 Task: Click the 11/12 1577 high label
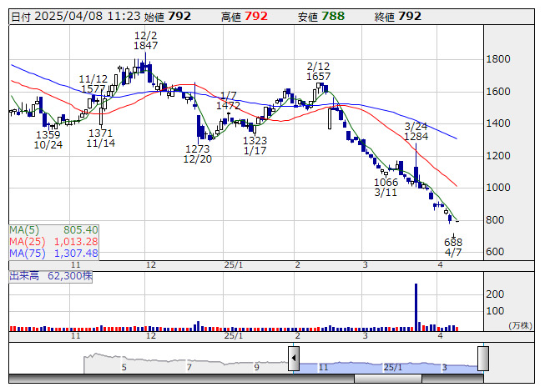pos(93,83)
